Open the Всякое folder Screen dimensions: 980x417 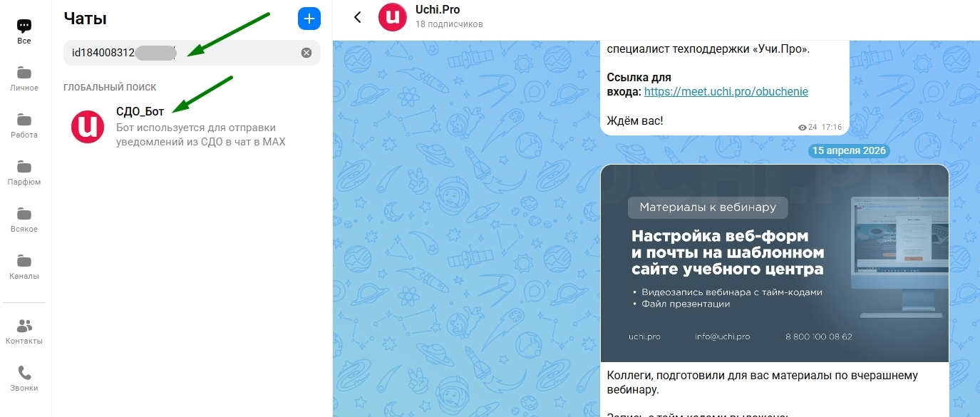tap(24, 218)
